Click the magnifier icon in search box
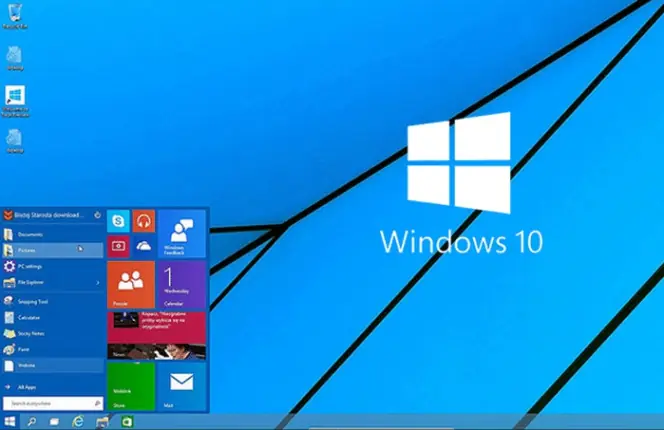This screenshot has width=664, height=430. (x=97, y=403)
